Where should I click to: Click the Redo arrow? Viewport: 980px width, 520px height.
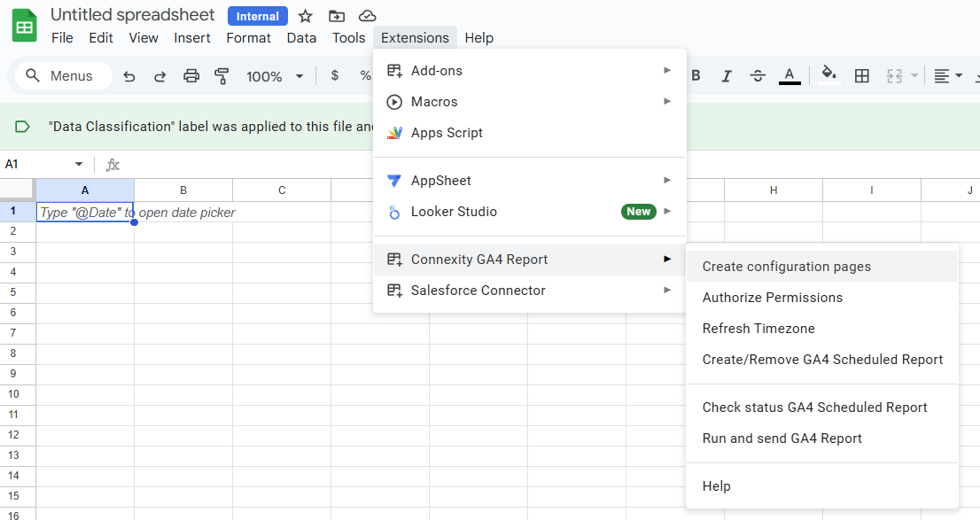tap(160, 76)
